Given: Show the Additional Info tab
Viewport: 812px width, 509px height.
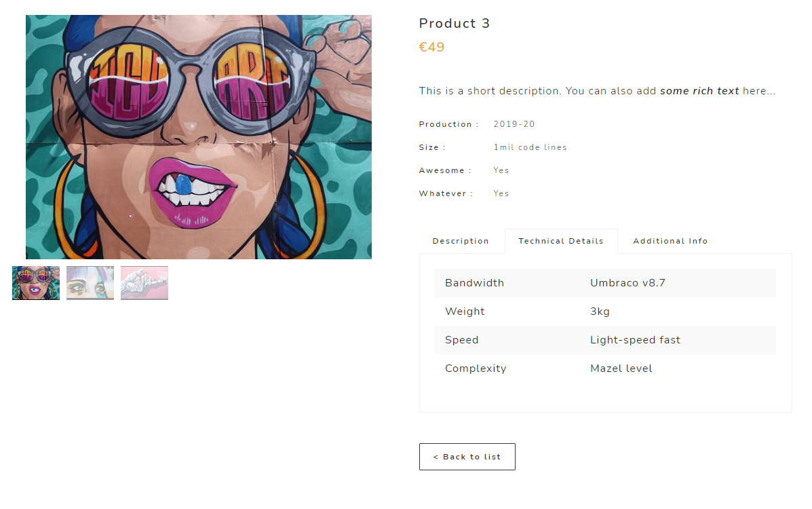Looking at the screenshot, I should 670,241.
